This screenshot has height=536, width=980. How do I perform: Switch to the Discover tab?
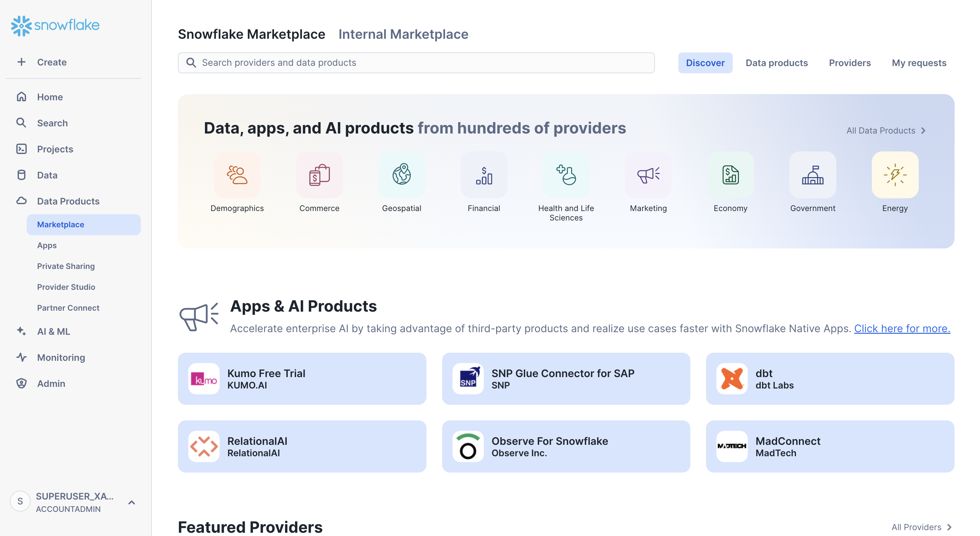705,63
